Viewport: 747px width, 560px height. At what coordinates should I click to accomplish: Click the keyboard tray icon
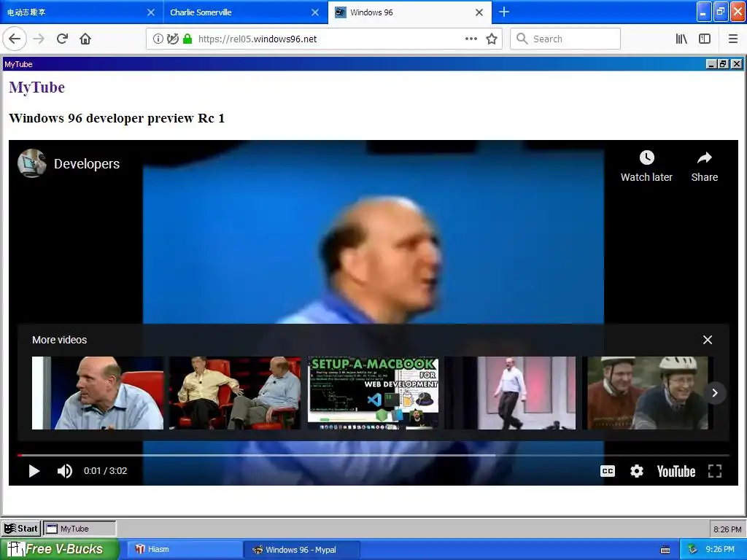point(665,550)
